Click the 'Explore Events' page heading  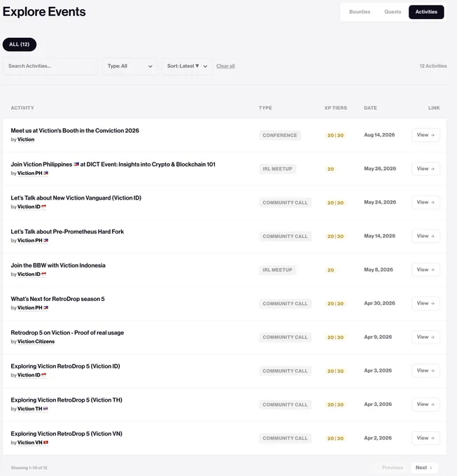point(44,12)
